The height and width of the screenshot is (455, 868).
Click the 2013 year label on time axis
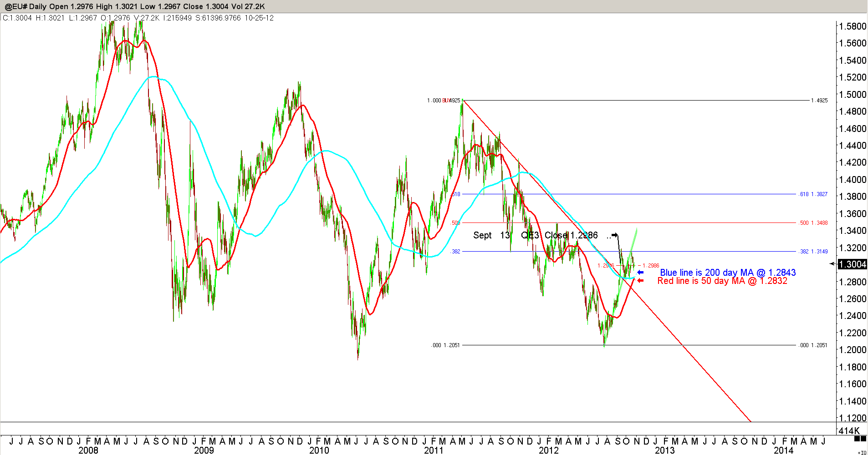pos(665,450)
